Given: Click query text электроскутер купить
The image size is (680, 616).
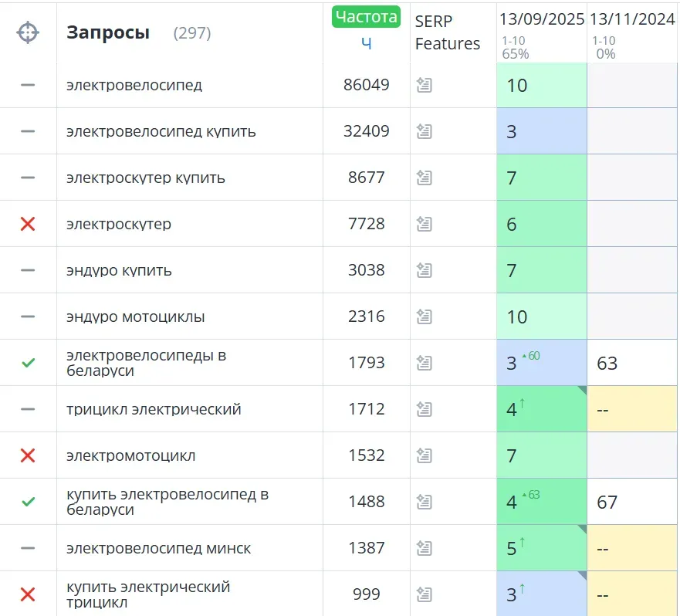Looking at the screenshot, I should point(146,178).
